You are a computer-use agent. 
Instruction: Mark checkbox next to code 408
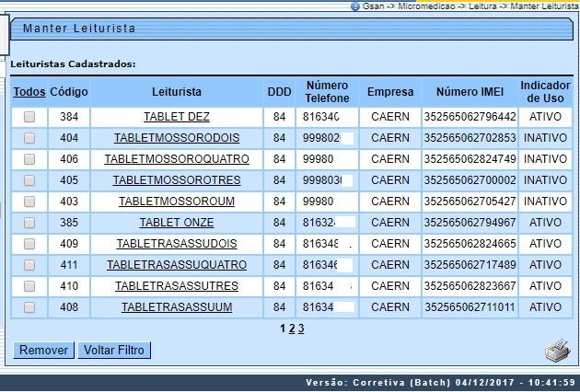[x=29, y=307]
